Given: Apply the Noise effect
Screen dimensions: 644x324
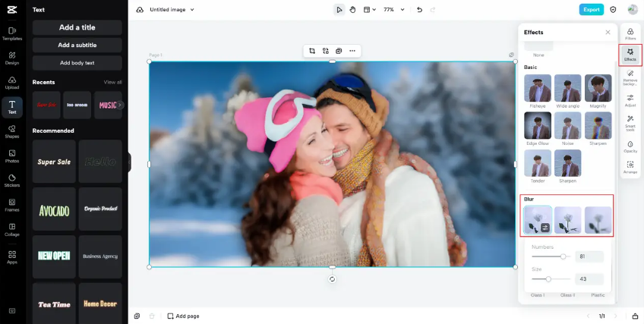Looking at the screenshot, I should [567, 125].
